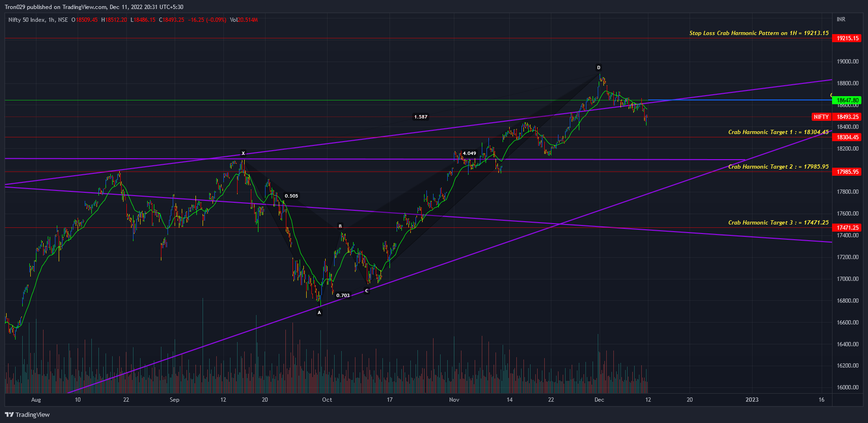Click the O18509.45 open value in header

coord(84,20)
